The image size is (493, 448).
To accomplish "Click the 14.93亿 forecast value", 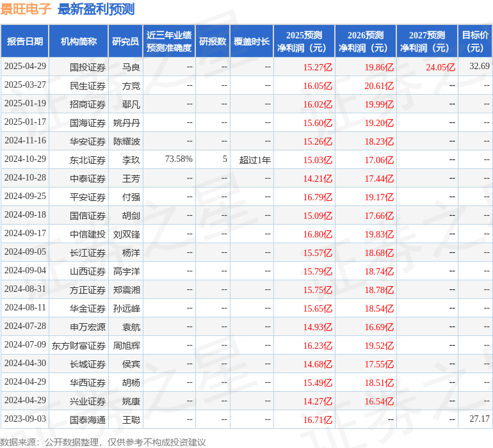I will pos(318,327).
